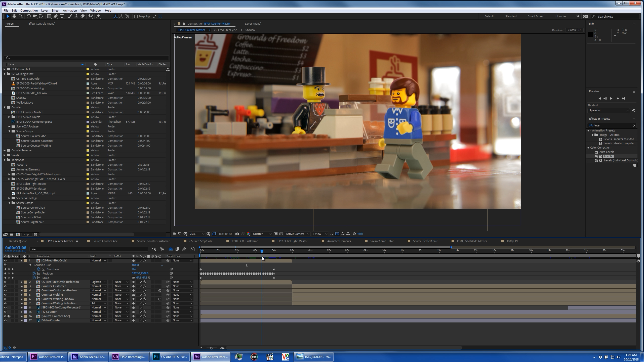Open the Graph Editor in timeline
The image size is (644, 362).
192,249
